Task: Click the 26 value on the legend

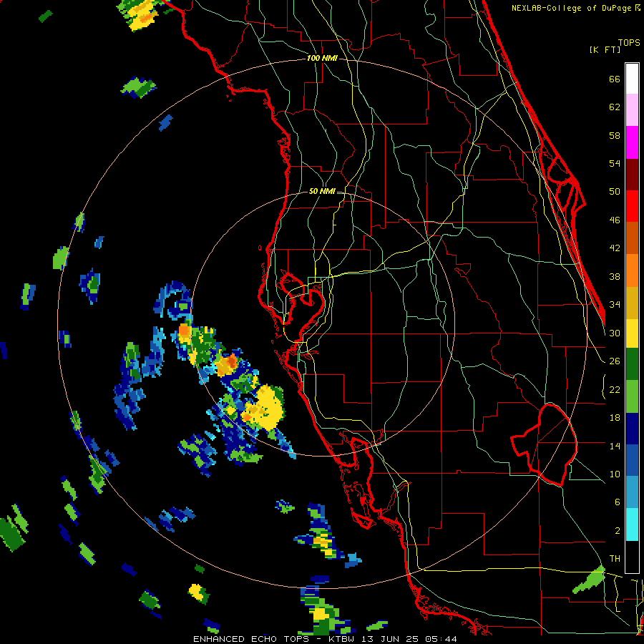Action: pos(615,361)
